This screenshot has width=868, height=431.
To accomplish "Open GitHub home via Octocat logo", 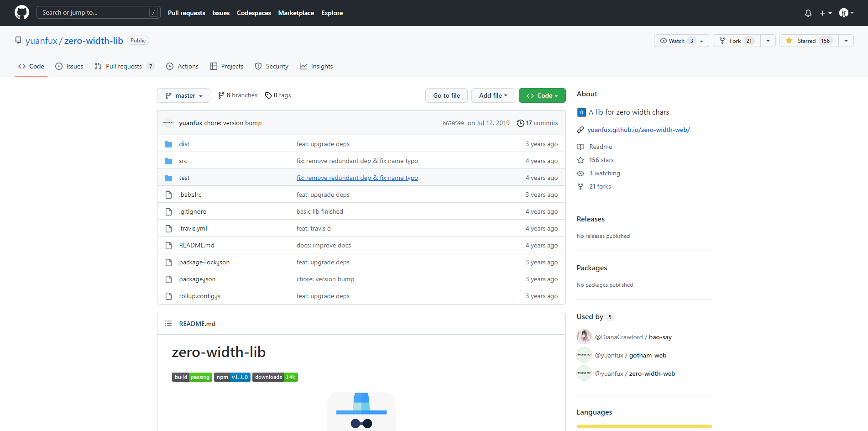I will coord(22,12).
